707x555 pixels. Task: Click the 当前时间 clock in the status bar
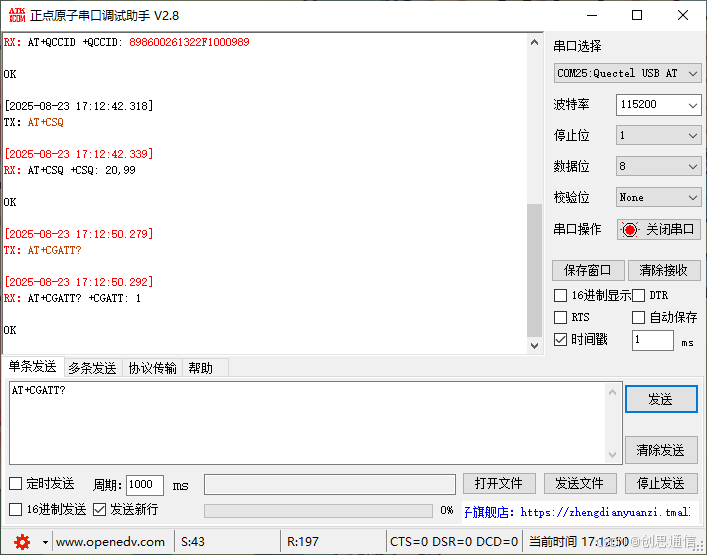[579, 542]
